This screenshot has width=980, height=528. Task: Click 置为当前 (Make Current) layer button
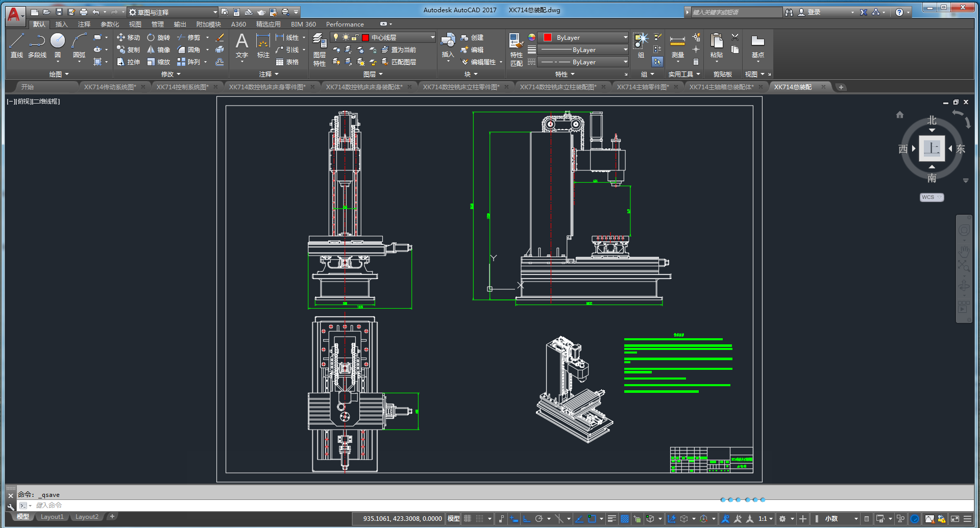tap(399, 49)
